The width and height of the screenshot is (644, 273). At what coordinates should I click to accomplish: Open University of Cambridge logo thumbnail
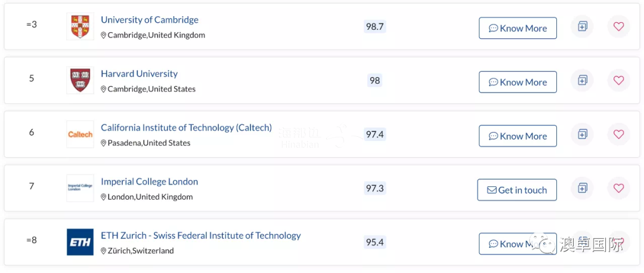coord(80,27)
